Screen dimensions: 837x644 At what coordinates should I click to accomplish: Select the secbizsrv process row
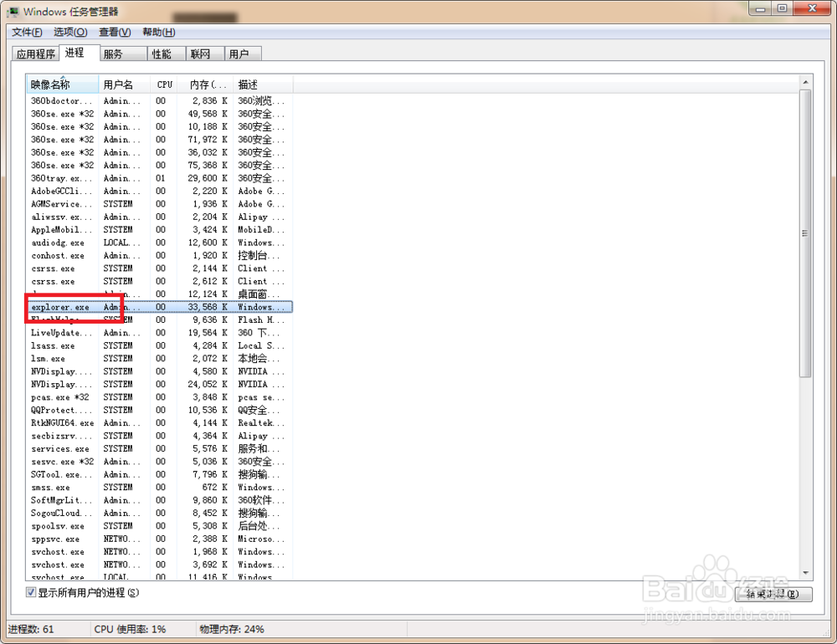159,436
